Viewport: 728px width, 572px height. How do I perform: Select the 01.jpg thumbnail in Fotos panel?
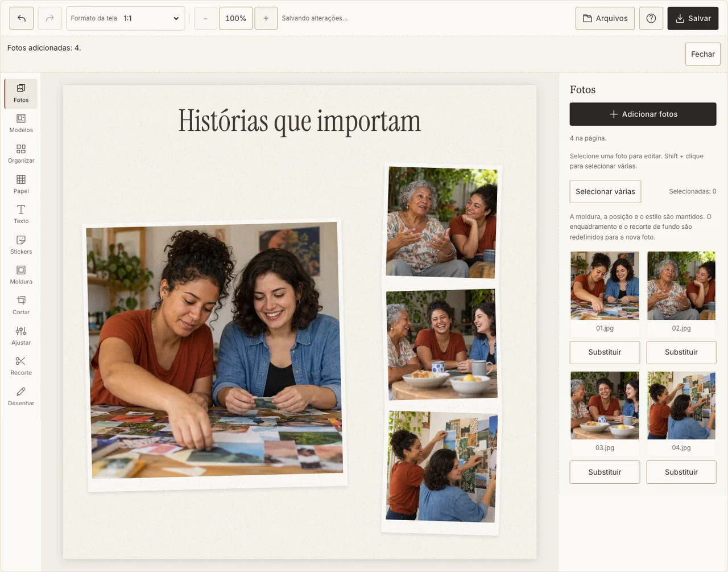(605, 286)
